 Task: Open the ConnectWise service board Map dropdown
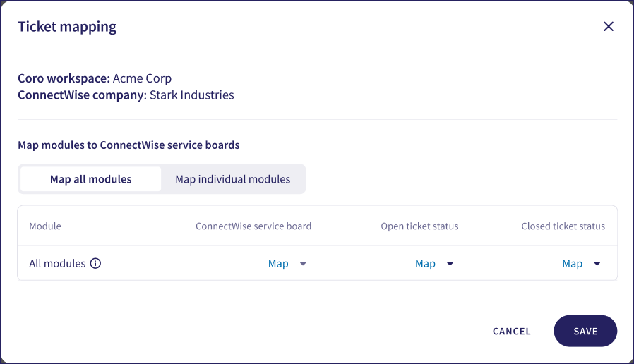click(x=279, y=264)
